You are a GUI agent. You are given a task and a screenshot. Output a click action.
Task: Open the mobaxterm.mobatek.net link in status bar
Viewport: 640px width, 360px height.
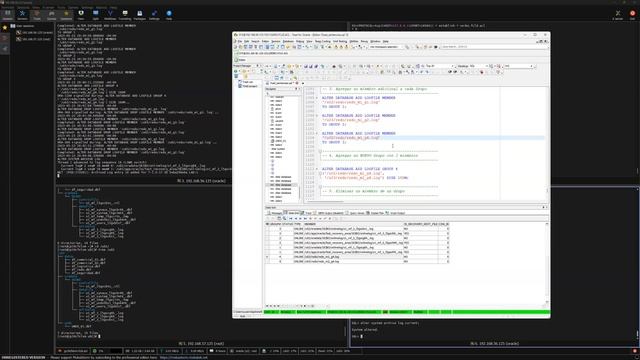tap(183, 358)
